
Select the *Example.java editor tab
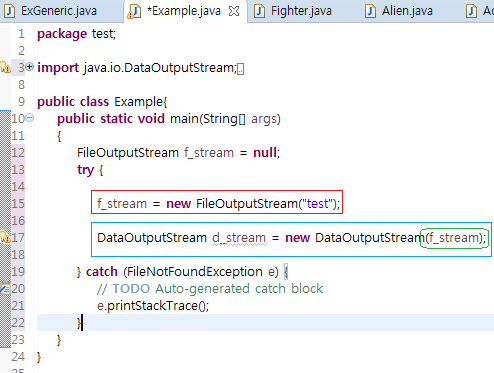coord(184,11)
